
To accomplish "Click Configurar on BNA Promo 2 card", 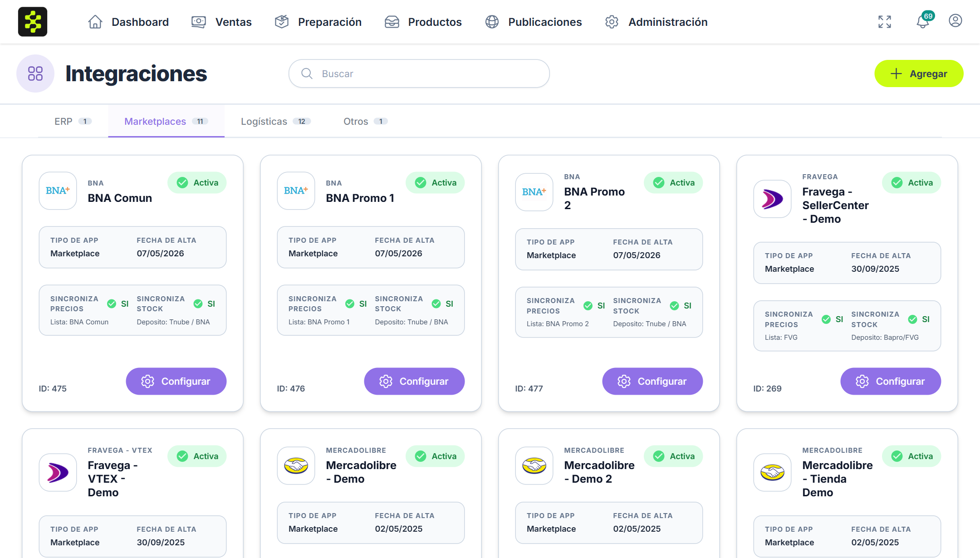I will point(652,381).
